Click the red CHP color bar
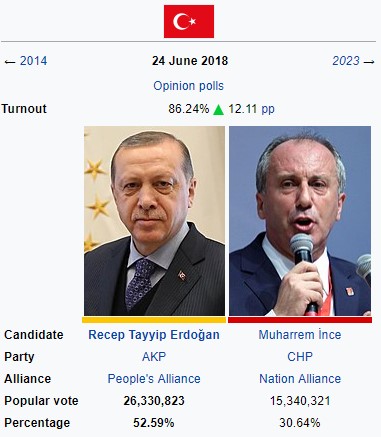 [300, 320]
